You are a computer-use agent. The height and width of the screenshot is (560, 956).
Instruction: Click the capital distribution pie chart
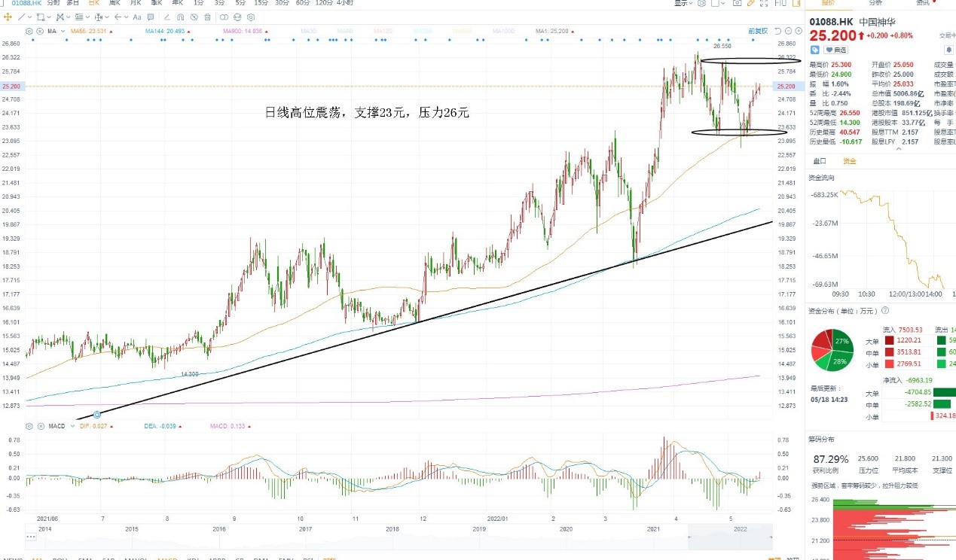[x=832, y=351]
